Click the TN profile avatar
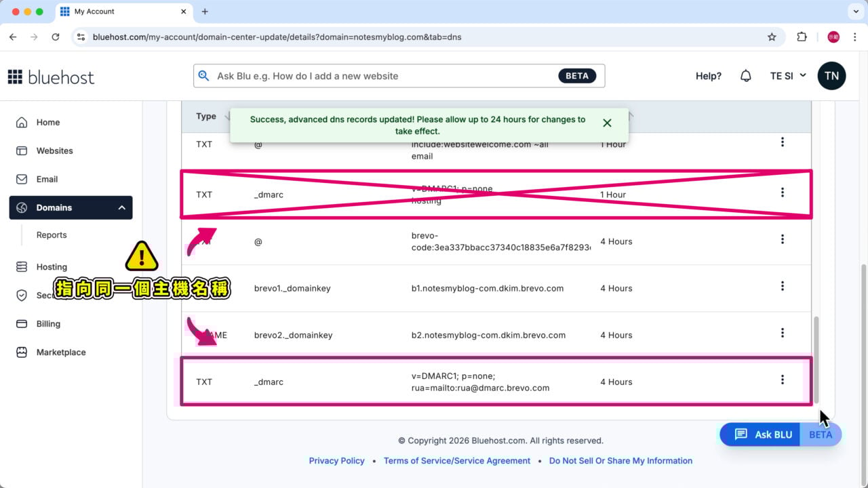 831,76
